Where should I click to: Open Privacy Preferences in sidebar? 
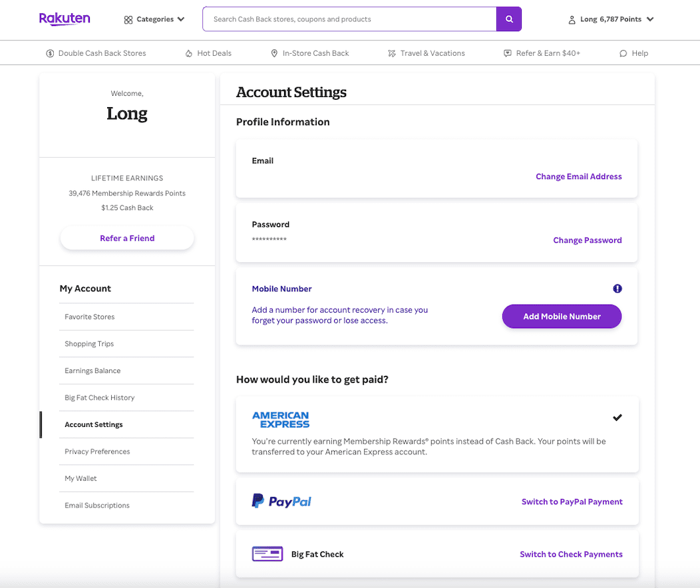point(97,452)
